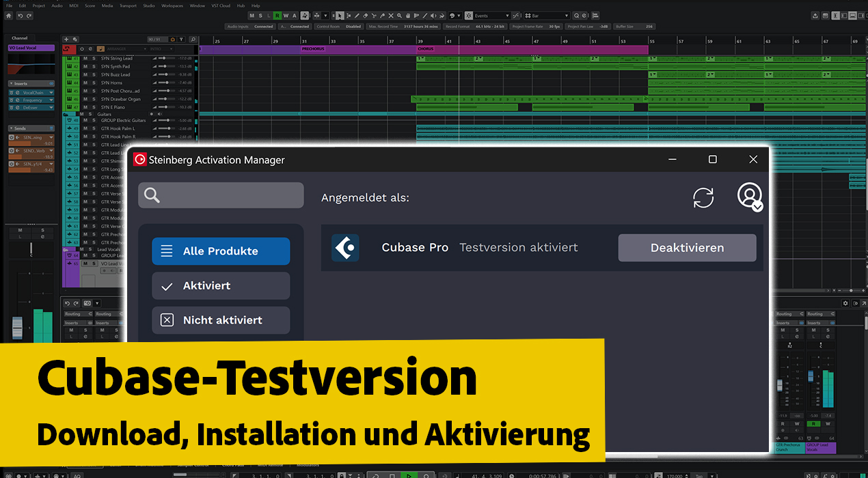The width and height of the screenshot is (868, 478).
Task: Open the color tool dropdown arrow in toolbar
Action: click(459, 16)
